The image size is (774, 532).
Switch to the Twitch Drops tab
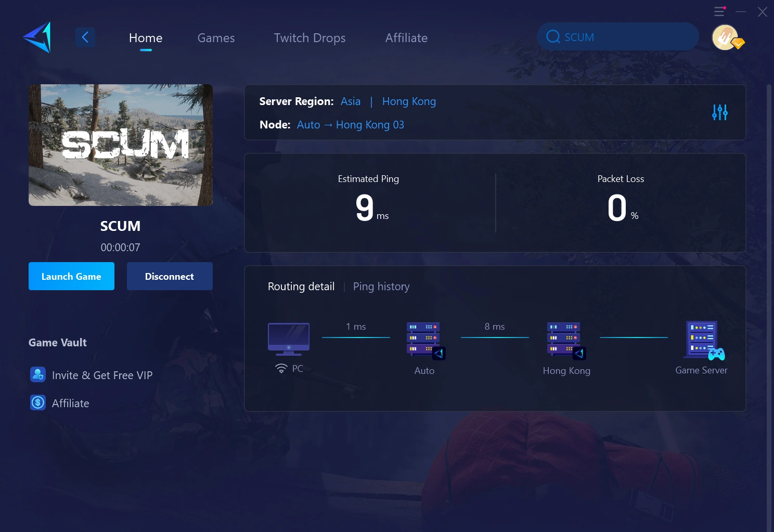[x=309, y=38]
